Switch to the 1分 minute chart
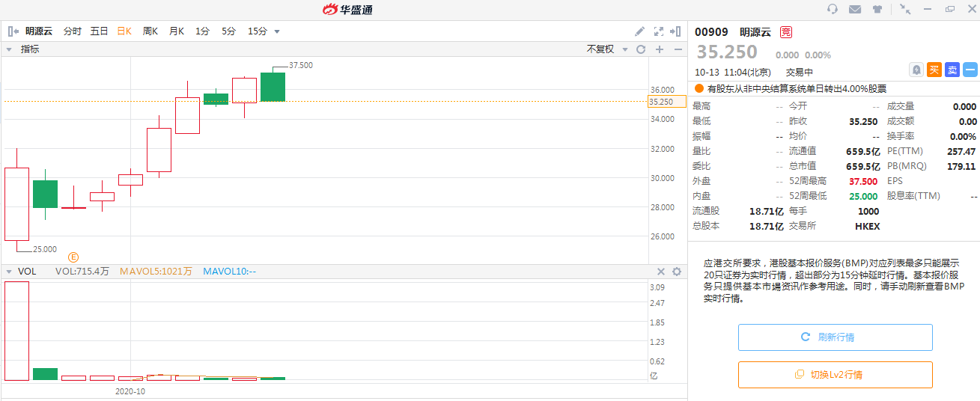 pos(203,31)
